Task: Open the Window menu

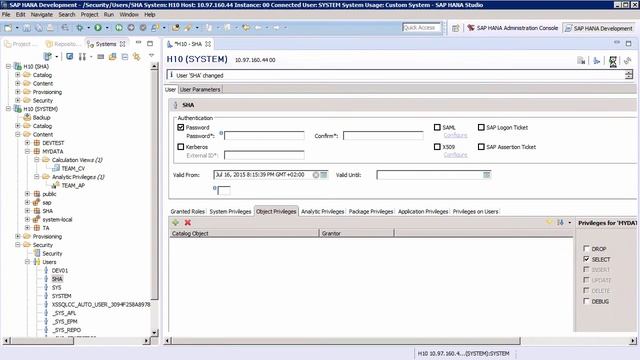Action: coord(129,14)
